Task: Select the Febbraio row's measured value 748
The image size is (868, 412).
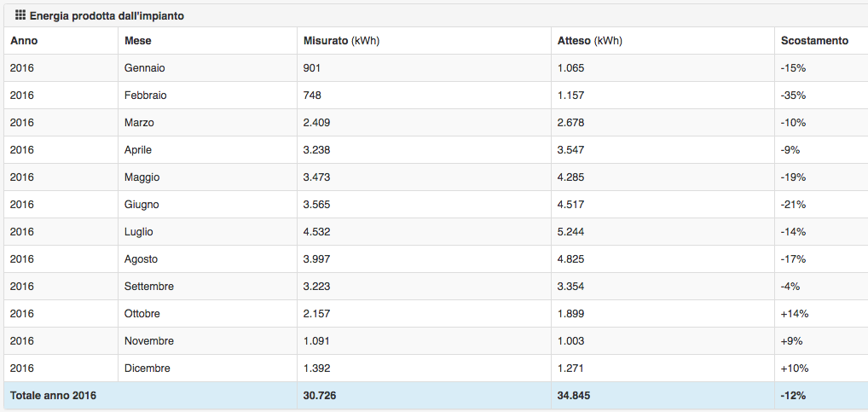Action: pyautogui.click(x=312, y=95)
